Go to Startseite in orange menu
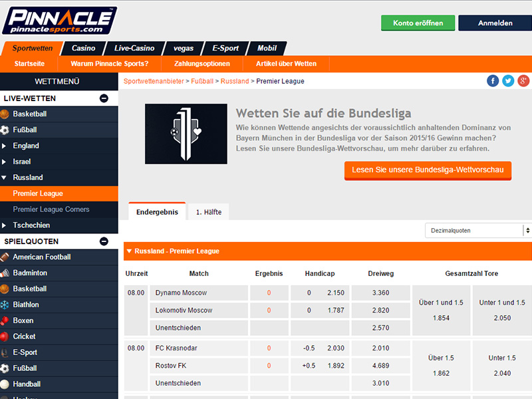532x399 pixels. 29,64
